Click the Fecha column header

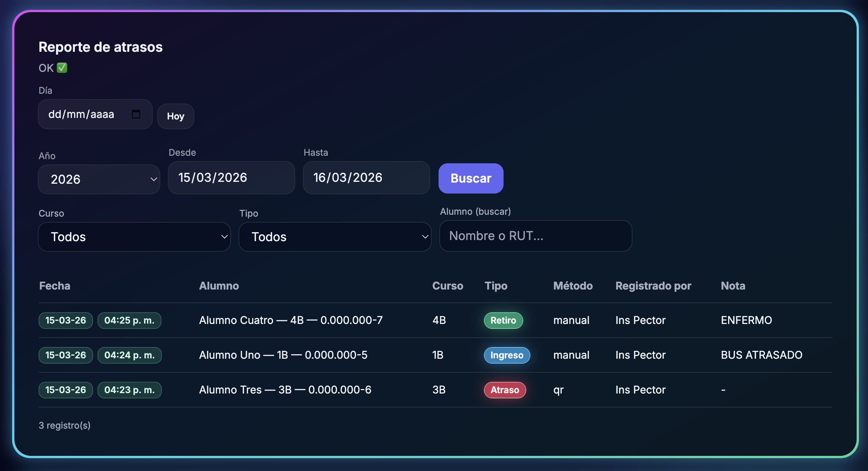click(55, 286)
